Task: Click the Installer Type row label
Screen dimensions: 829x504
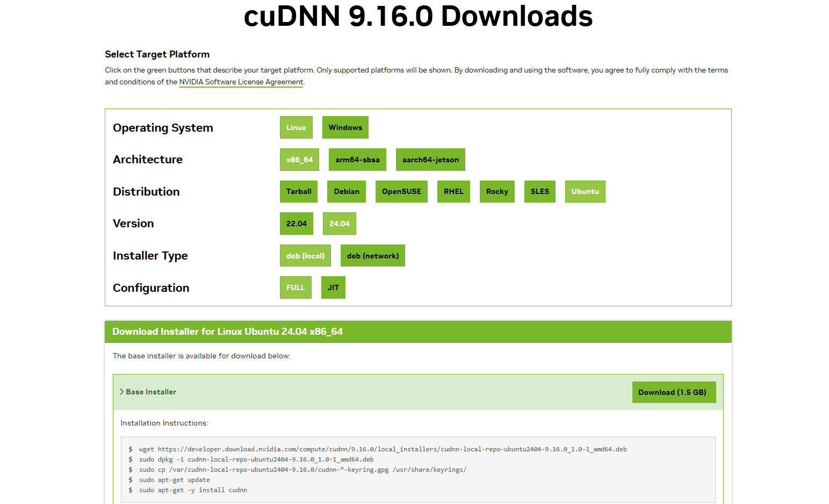Action: pos(150,256)
